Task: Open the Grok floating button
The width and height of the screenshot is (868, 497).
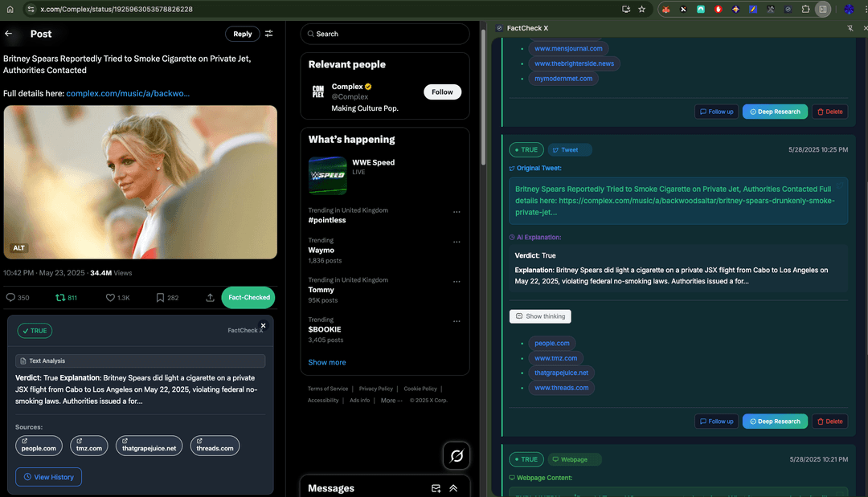Action: point(457,456)
